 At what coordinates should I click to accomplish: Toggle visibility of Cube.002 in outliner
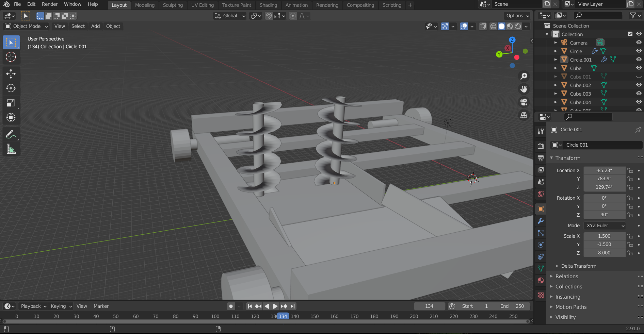coord(639,85)
